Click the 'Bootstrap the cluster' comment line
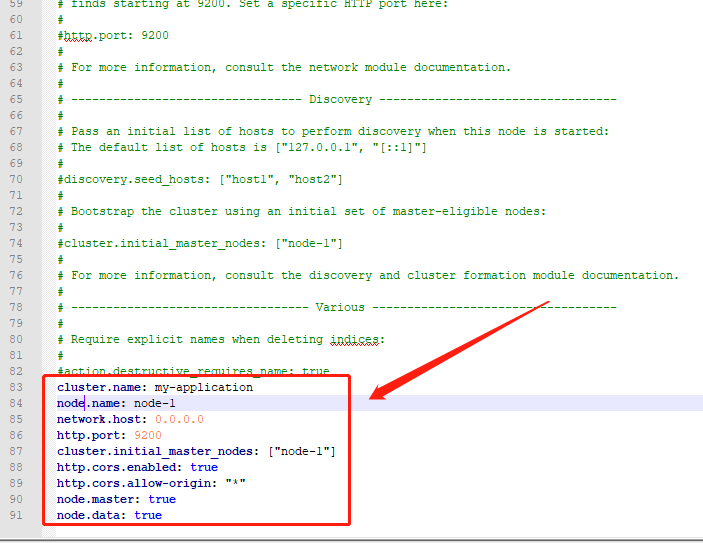 pos(302,212)
